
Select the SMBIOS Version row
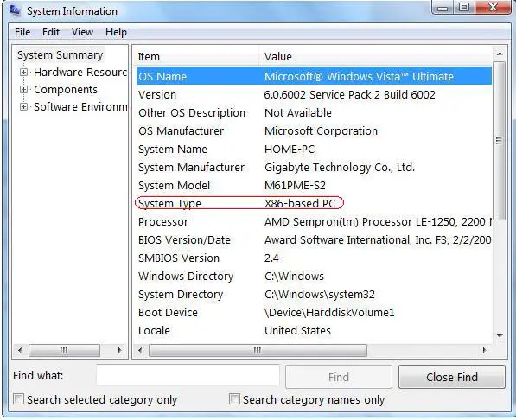tap(314, 258)
